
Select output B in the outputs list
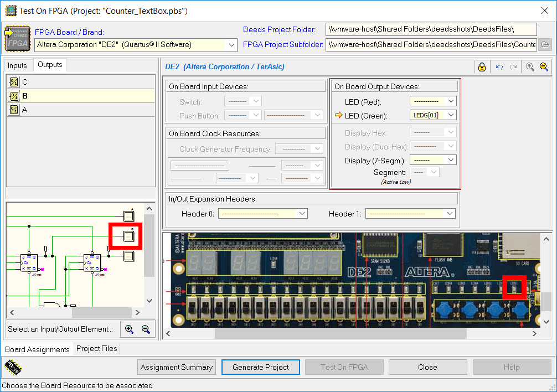point(81,96)
